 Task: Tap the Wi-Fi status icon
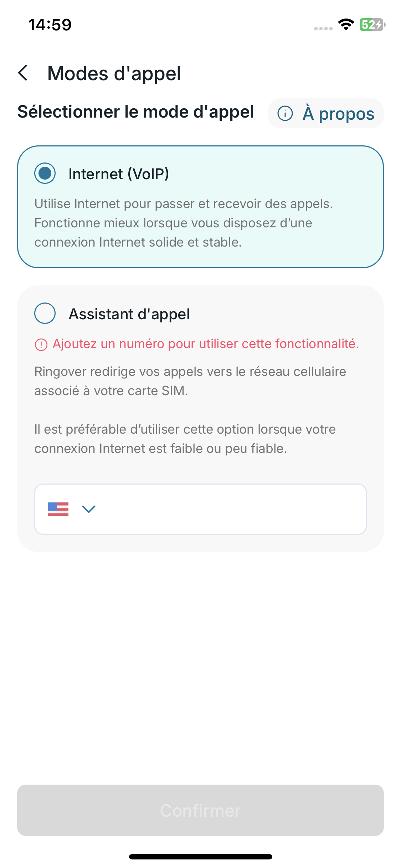[x=346, y=25]
